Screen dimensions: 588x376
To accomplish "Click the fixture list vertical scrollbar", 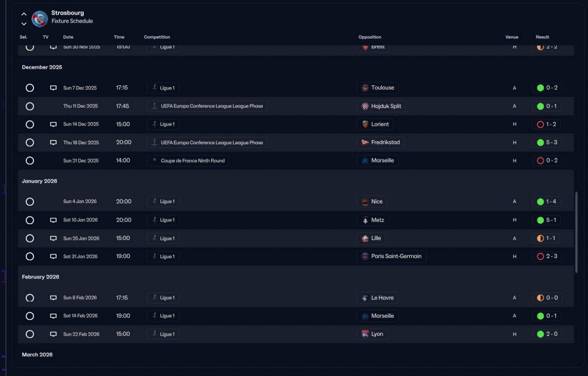I will point(577,232).
